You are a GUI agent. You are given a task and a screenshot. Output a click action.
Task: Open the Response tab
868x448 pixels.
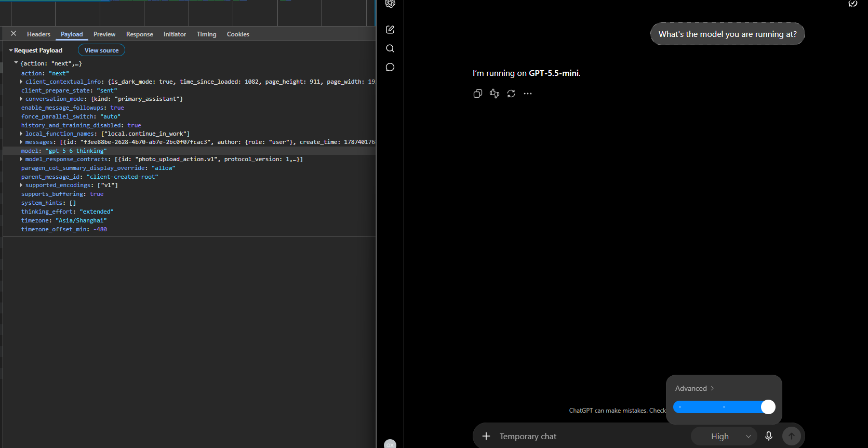[x=140, y=34]
